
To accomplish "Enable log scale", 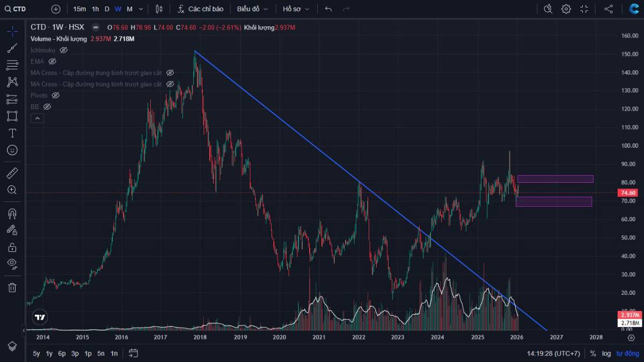I will click(606, 353).
